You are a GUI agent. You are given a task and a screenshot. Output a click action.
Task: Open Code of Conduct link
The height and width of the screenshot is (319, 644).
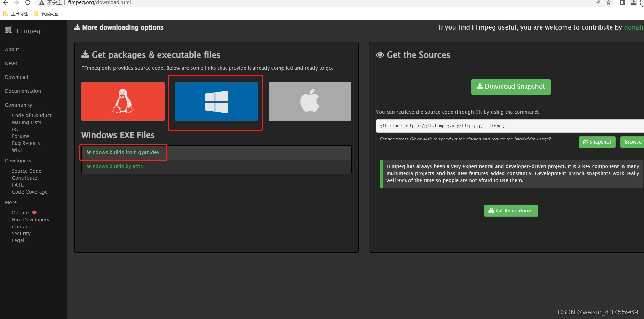click(32, 115)
